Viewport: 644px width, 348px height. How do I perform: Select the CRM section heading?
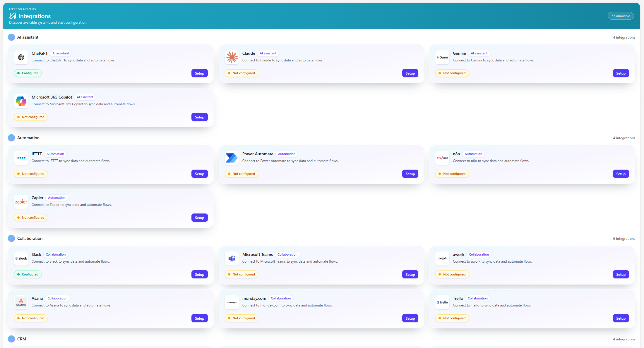pyautogui.click(x=22, y=339)
